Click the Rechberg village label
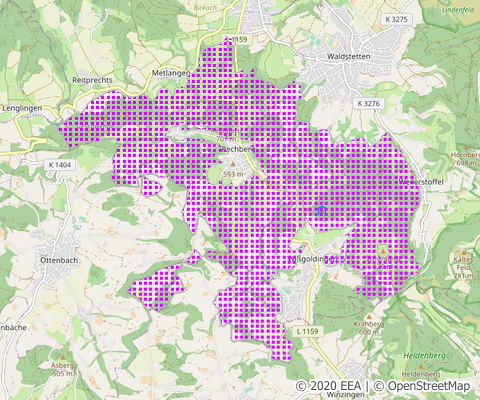480x400 pixels. [238, 149]
